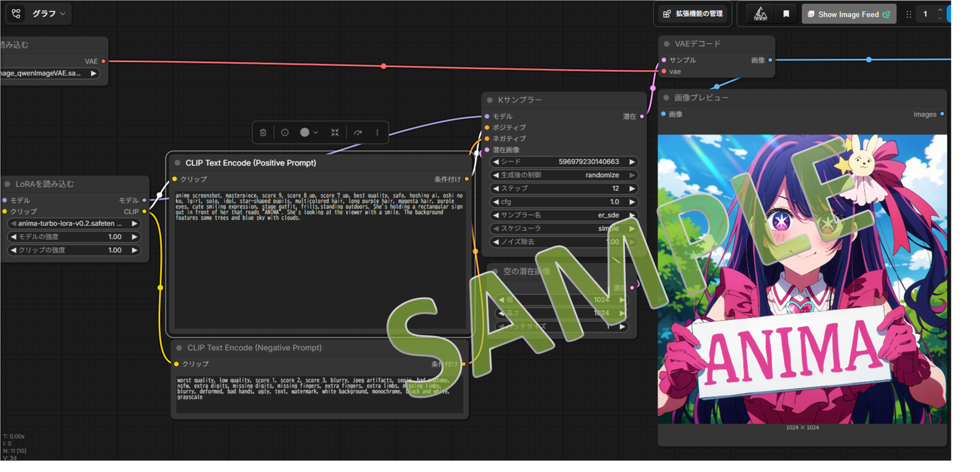The image size is (980, 472).
Task: Increase モデルの強度 with right arrow
Action: click(x=134, y=237)
